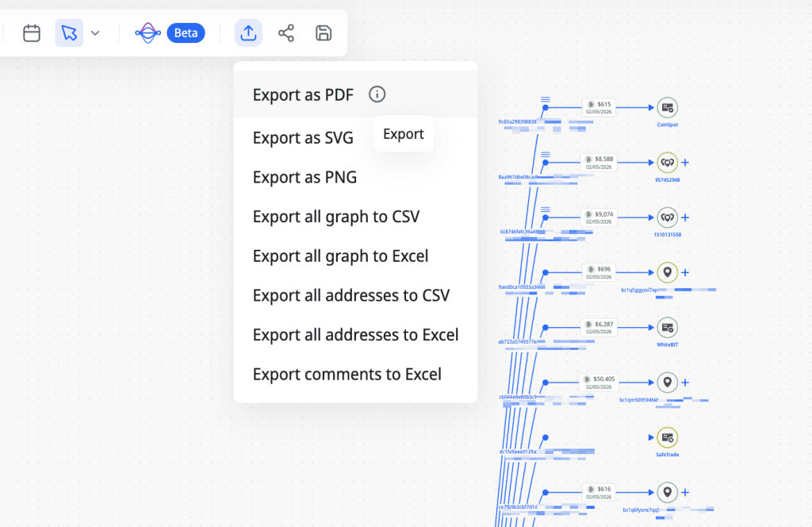Toggle the Export upload icon

pyautogui.click(x=248, y=33)
